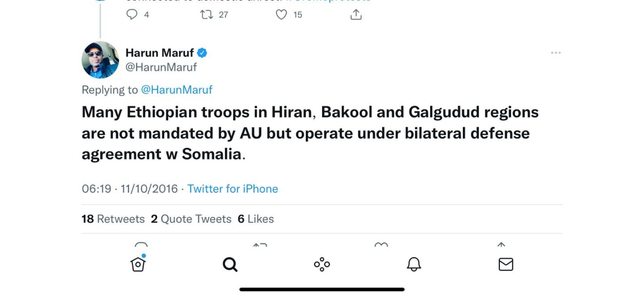Show the 2 Quote Tweets
The height and width of the screenshot is (297, 644).
191,219
